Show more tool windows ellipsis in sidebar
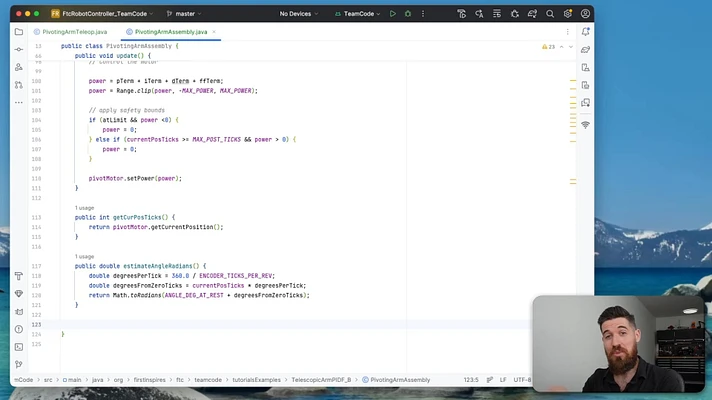Screen dimensions: 712x400 tap(19, 103)
